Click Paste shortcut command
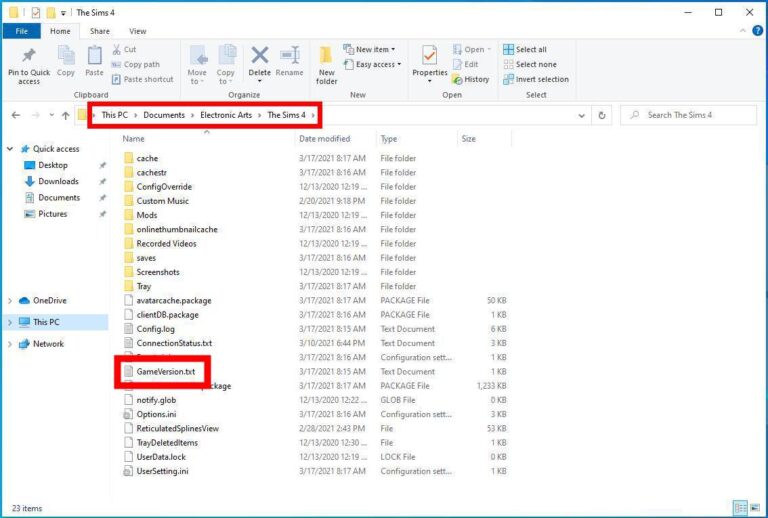 (143, 79)
